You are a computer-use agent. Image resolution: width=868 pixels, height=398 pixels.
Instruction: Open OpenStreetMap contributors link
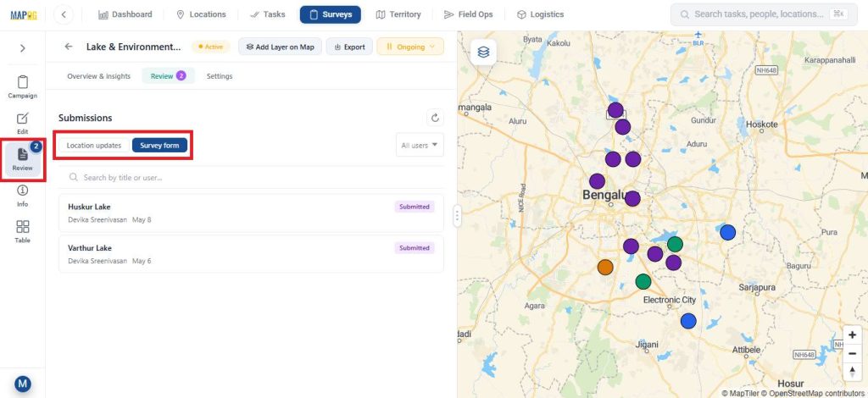[812, 393]
